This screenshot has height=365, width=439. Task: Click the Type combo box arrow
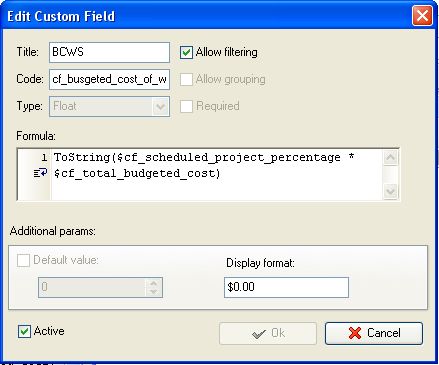coord(160,107)
